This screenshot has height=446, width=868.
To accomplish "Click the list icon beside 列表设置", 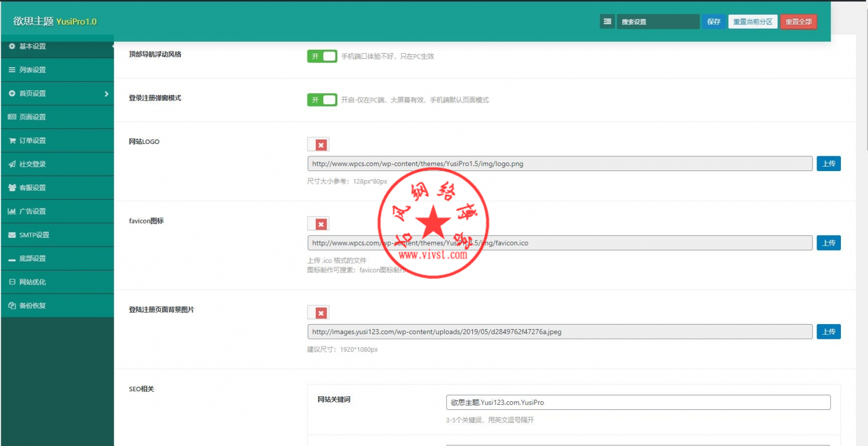I will coord(12,70).
